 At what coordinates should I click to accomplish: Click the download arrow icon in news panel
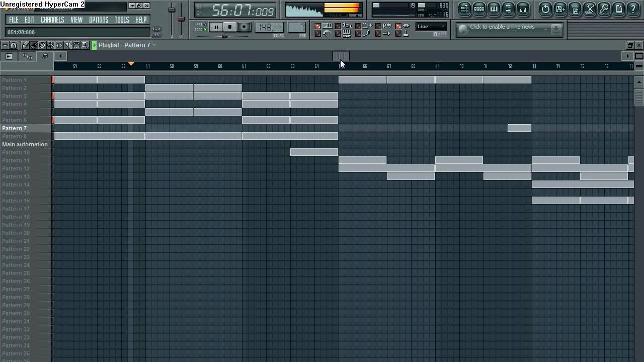point(556,30)
